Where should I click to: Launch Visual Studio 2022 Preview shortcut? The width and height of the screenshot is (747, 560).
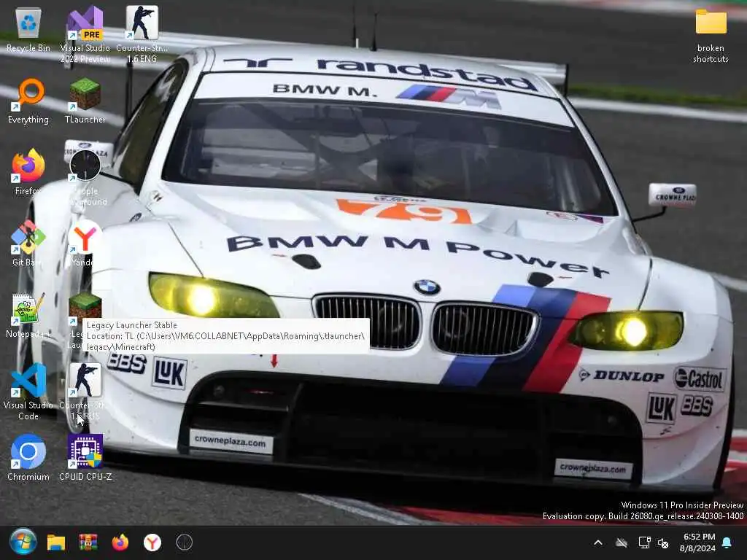point(85,34)
